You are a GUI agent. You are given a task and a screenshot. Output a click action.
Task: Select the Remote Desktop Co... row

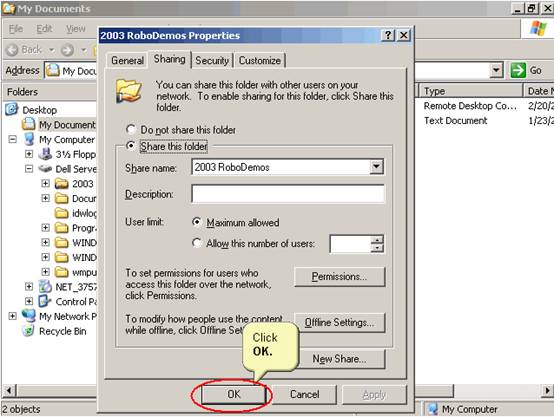[x=470, y=106]
